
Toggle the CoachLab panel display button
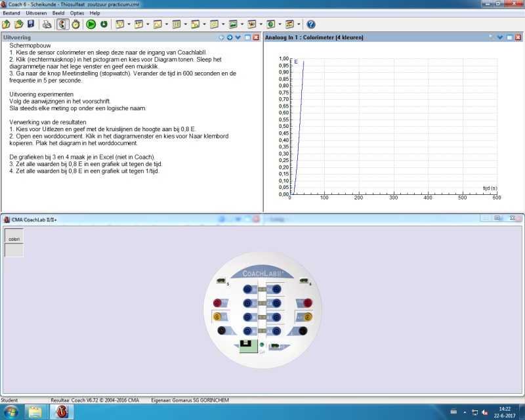point(62,24)
